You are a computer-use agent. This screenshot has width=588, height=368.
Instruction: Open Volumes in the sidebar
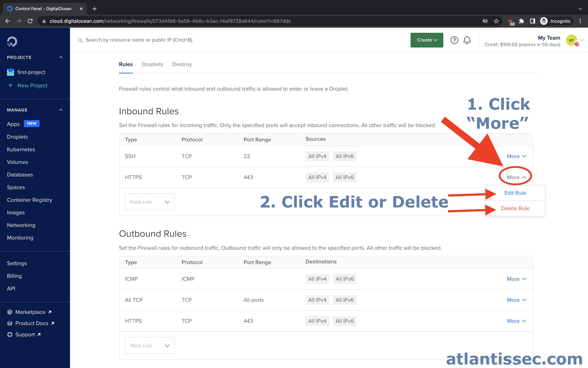click(x=17, y=162)
